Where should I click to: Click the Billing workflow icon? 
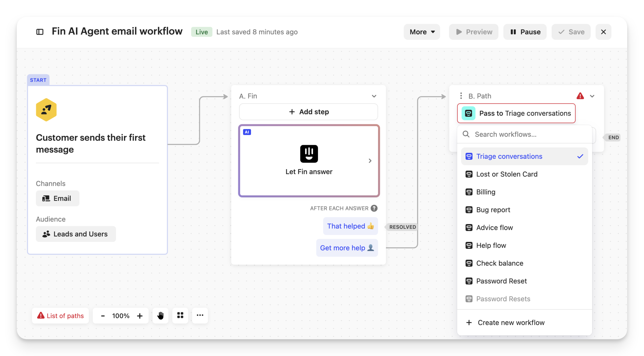pos(469,192)
